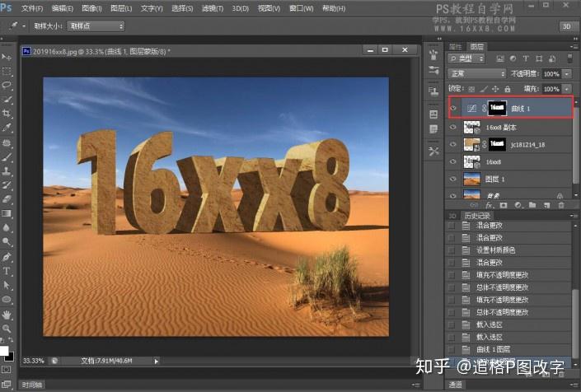The width and height of the screenshot is (581, 392).
Task: Click the Change Screen Mode icon
Action: (7, 385)
